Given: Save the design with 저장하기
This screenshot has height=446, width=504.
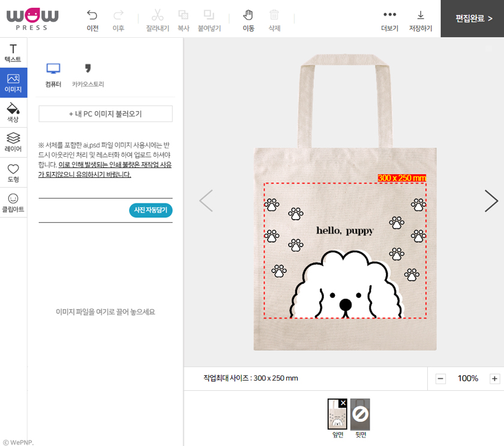Looking at the screenshot, I should [x=421, y=21].
